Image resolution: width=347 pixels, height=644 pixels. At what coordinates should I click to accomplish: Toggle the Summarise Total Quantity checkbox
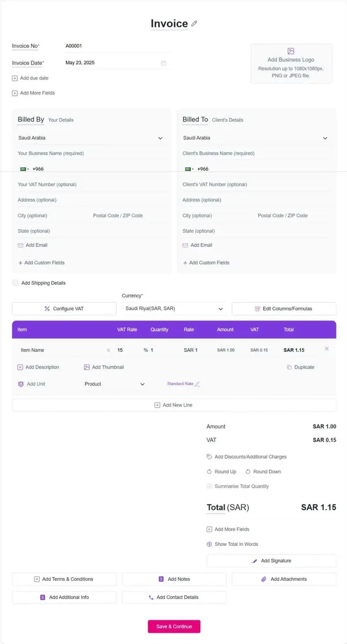pos(209,487)
